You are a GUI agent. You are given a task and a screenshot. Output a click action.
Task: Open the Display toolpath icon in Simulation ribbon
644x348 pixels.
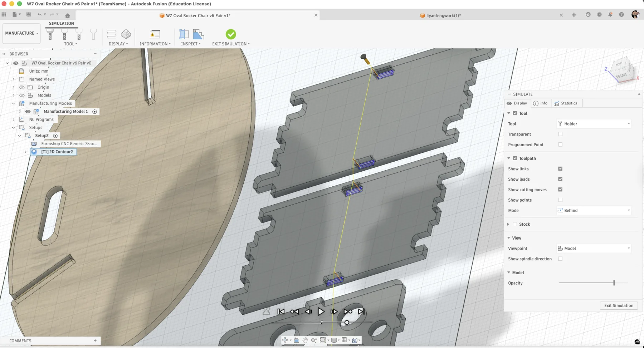pyautogui.click(x=112, y=34)
